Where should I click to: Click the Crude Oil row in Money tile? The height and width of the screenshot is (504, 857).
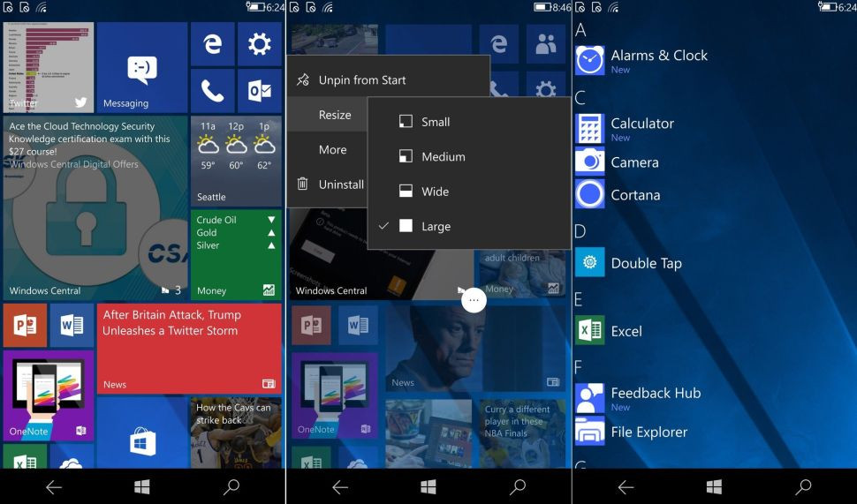coord(236,220)
